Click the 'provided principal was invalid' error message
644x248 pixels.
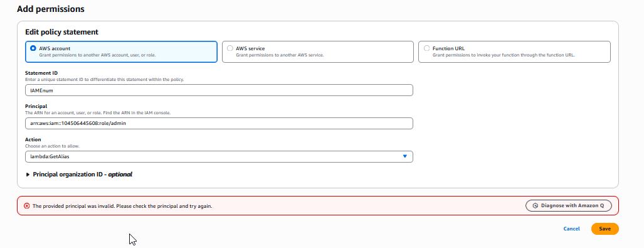pyautogui.click(x=122, y=206)
